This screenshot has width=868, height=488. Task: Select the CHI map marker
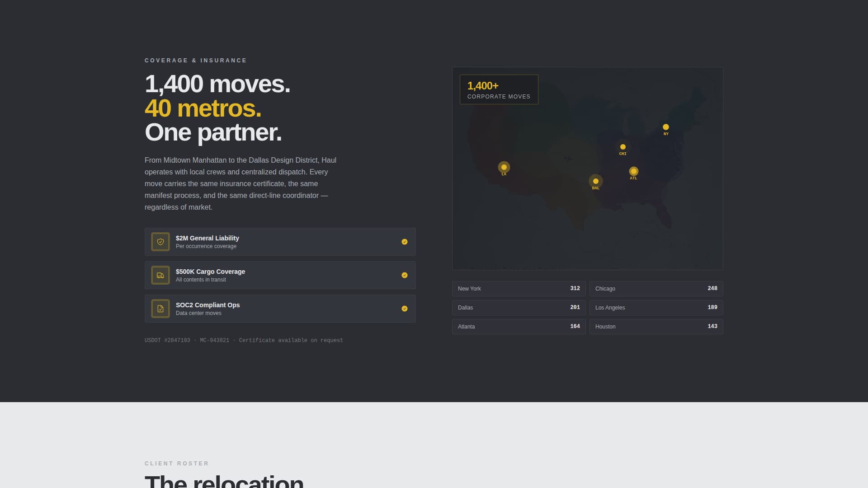click(x=623, y=147)
